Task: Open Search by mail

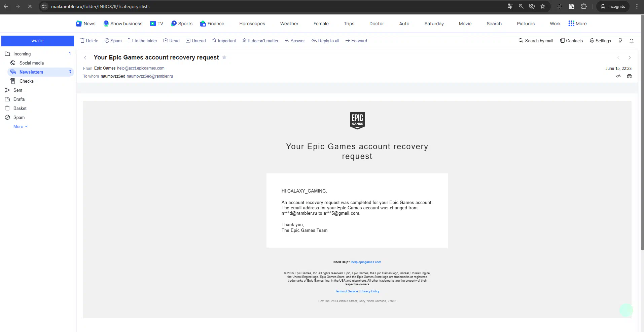Action: pos(536,41)
